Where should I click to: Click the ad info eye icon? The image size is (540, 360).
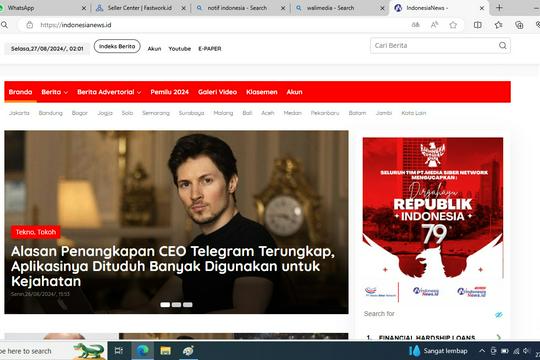498,315
